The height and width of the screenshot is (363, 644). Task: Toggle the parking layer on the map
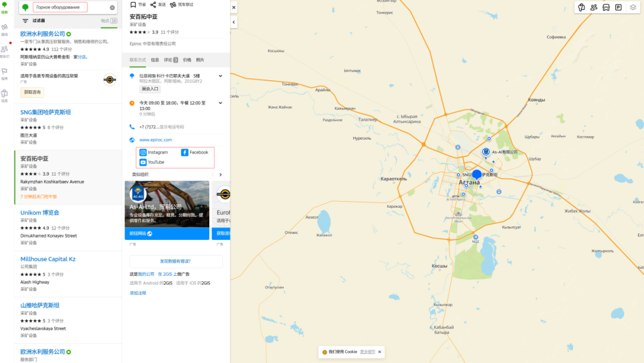[x=618, y=7]
